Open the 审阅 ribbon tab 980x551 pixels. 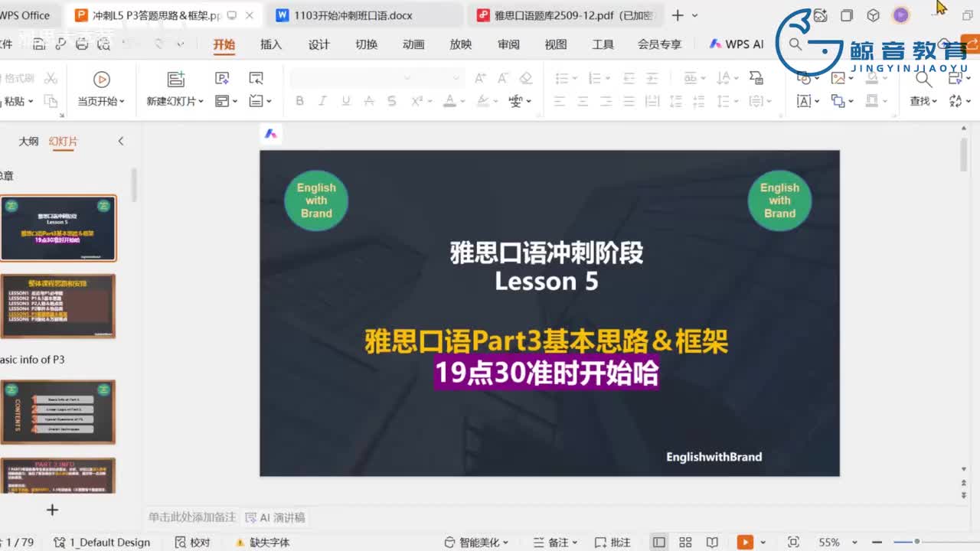[x=508, y=44]
